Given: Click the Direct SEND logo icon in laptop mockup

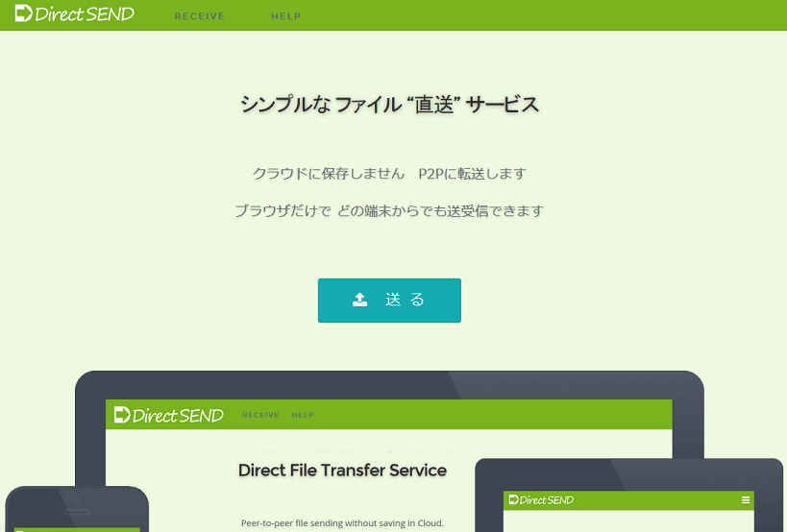Looking at the screenshot, I should point(122,415).
